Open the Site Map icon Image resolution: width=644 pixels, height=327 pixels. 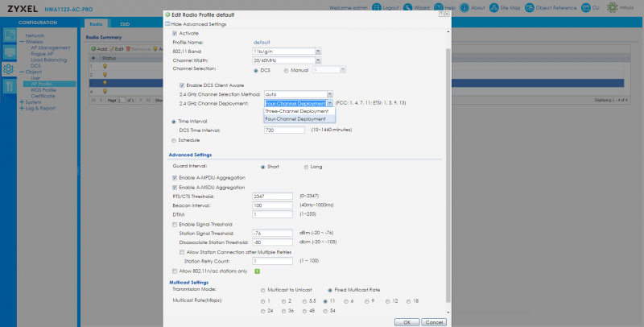(494, 8)
